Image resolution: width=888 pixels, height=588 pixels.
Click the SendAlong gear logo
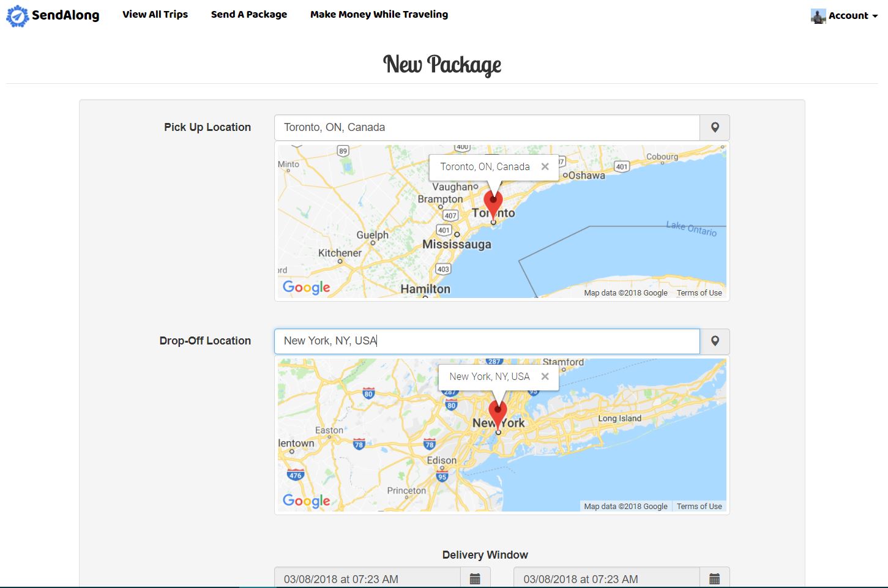[18, 16]
